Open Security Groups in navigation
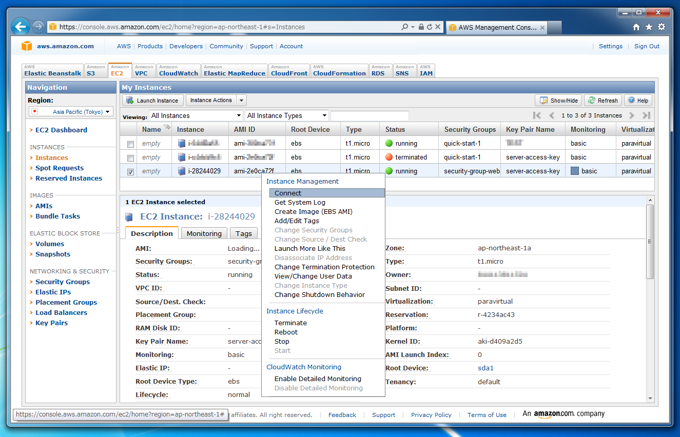 [62, 281]
